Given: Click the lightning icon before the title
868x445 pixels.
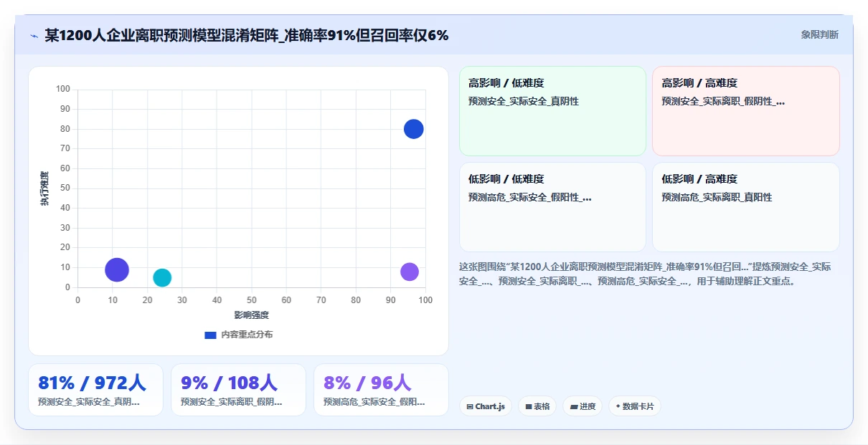Looking at the screenshot, I should click(x=34, y=35).
